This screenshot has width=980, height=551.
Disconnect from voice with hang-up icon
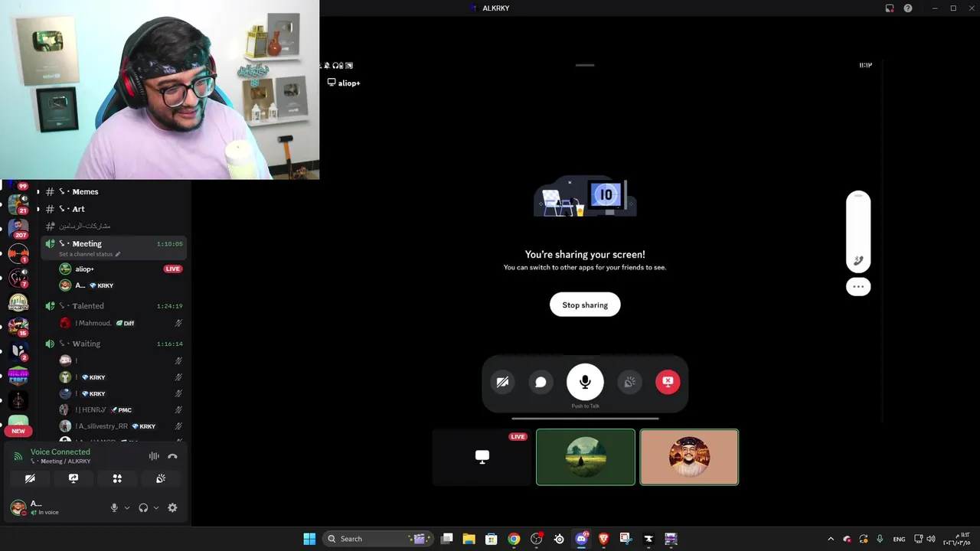[172, 456]
